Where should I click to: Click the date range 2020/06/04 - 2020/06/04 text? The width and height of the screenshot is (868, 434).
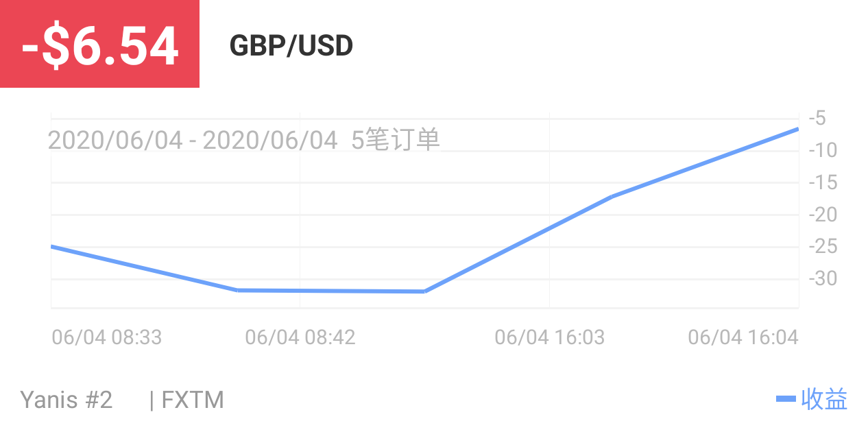tap(193, 140)
